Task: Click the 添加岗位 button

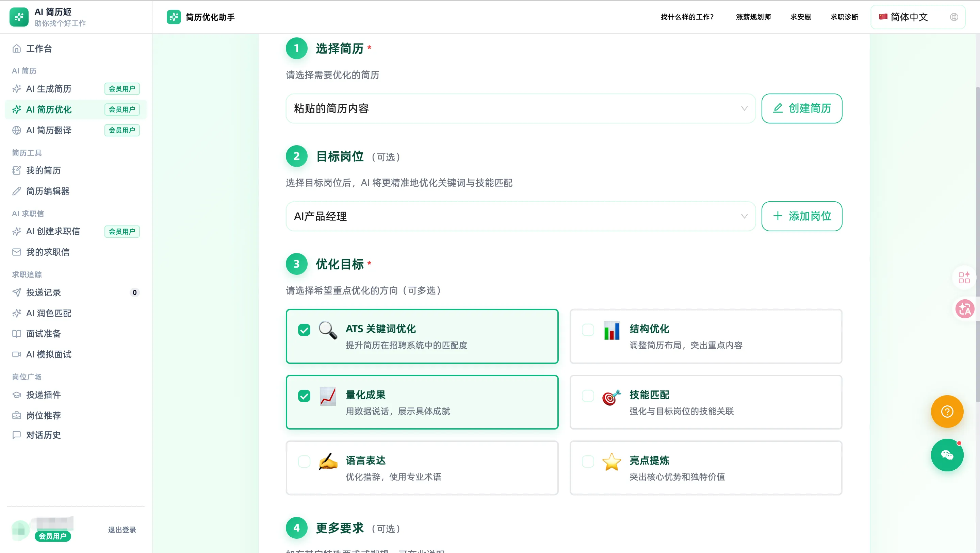Action: (802, 216)
